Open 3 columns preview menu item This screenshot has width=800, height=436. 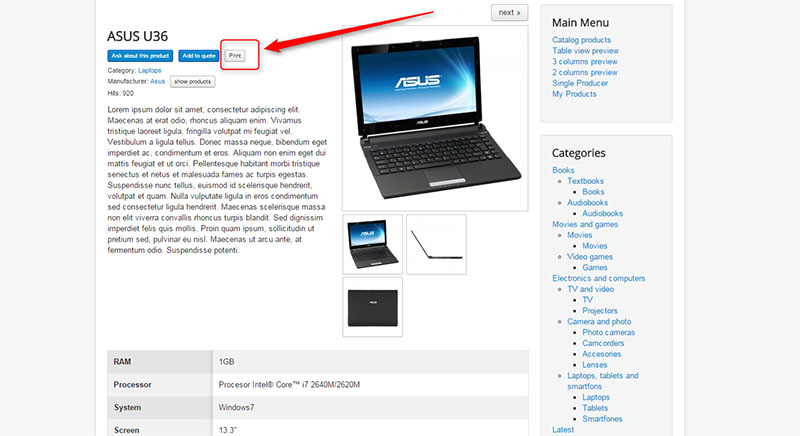585,61
